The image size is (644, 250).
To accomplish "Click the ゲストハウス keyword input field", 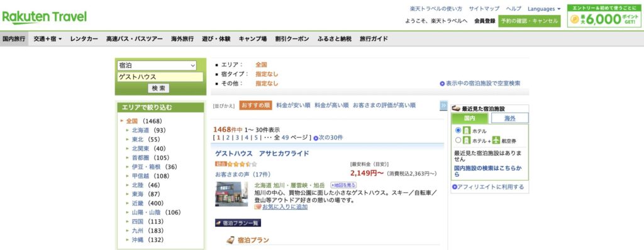I will [160, 77].
